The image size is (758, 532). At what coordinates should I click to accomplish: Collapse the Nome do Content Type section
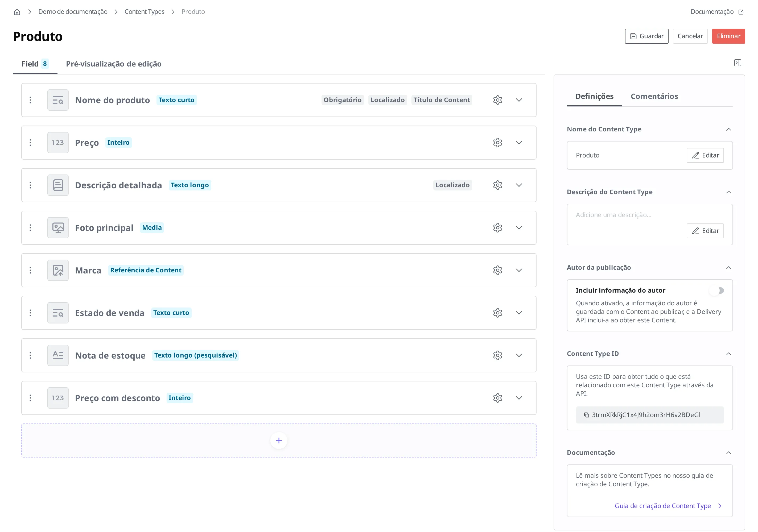[x=728, y=129]
